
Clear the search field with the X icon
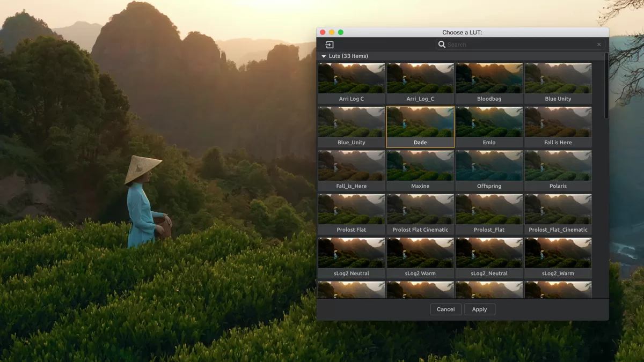pyautogui.click(x=599, y=45)
